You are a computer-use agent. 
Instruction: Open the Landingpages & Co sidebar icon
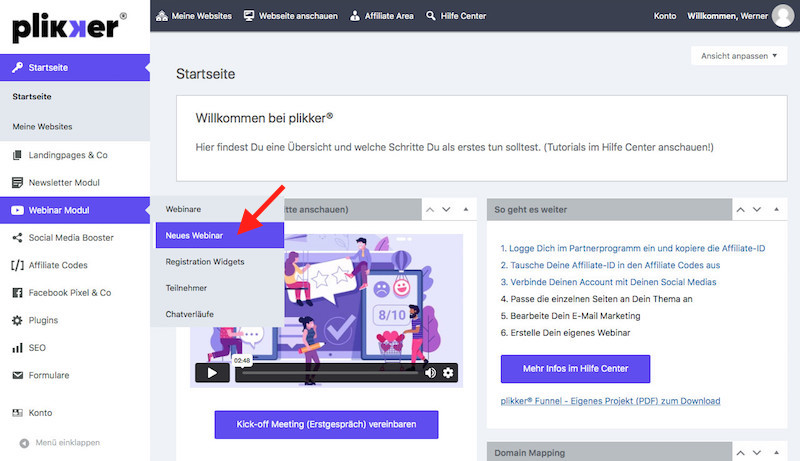pyautogui.click(x=18, y=155)
